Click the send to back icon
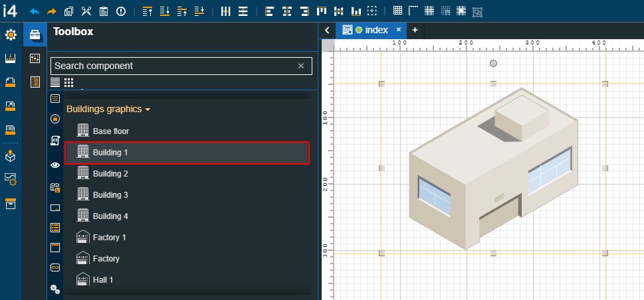This screenshot has height=300, width=644. tap(165, 11)
